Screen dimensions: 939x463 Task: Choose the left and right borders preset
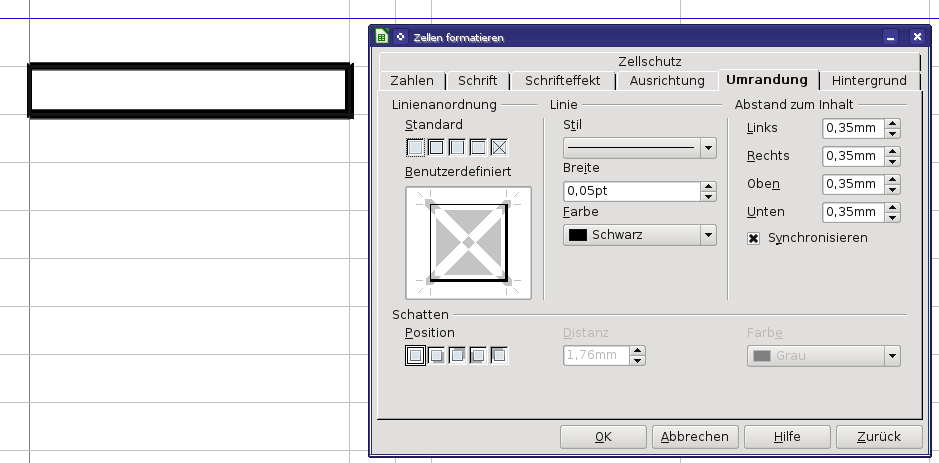tap(457, 147)
